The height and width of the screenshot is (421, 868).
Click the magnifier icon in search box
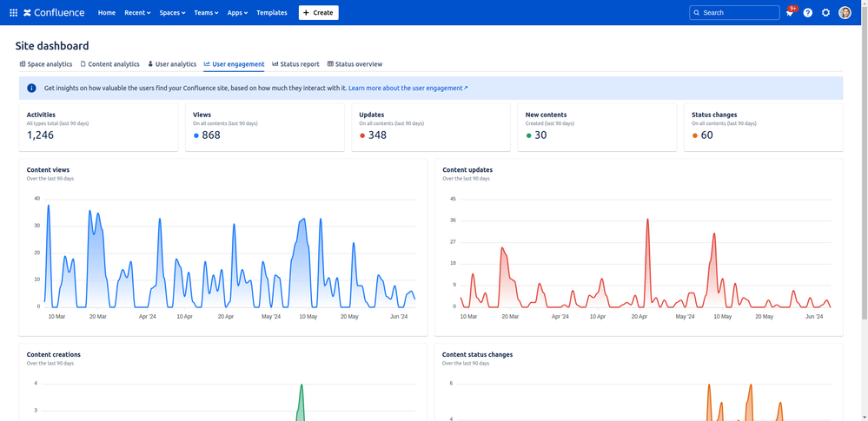(697, 13)
